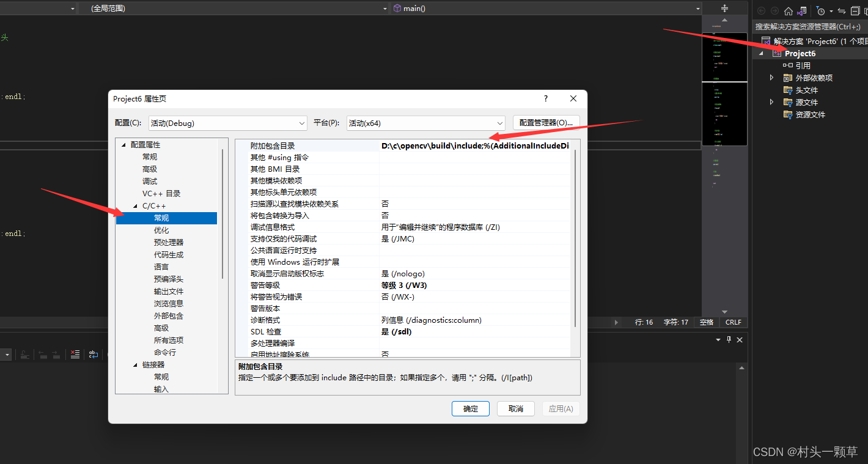Select 调试 under 配置属性
This screenshot has height=464, width=868.
click(150, 182)
